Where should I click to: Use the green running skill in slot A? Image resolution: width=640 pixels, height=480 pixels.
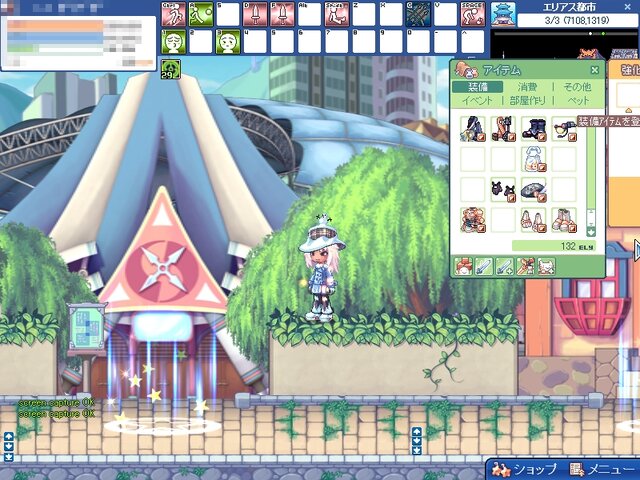pos(201,15)
